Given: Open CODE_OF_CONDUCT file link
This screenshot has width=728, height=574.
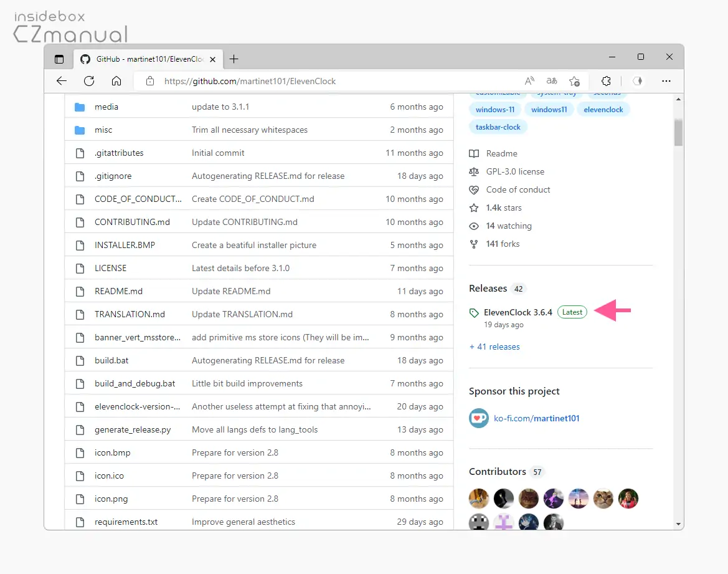Looking at the screenshot, I should (x=138, y=199).
